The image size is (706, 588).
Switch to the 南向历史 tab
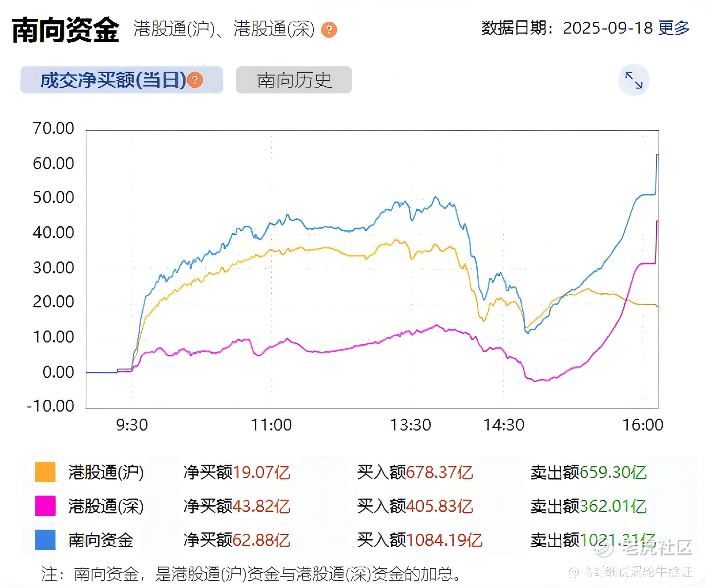tap(294, 80)
